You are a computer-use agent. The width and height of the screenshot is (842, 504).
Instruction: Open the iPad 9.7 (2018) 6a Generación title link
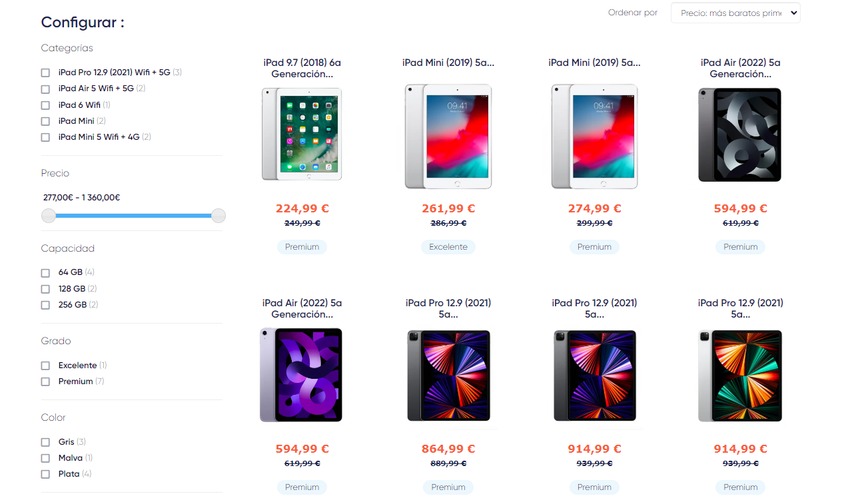[x=302, y=68]
